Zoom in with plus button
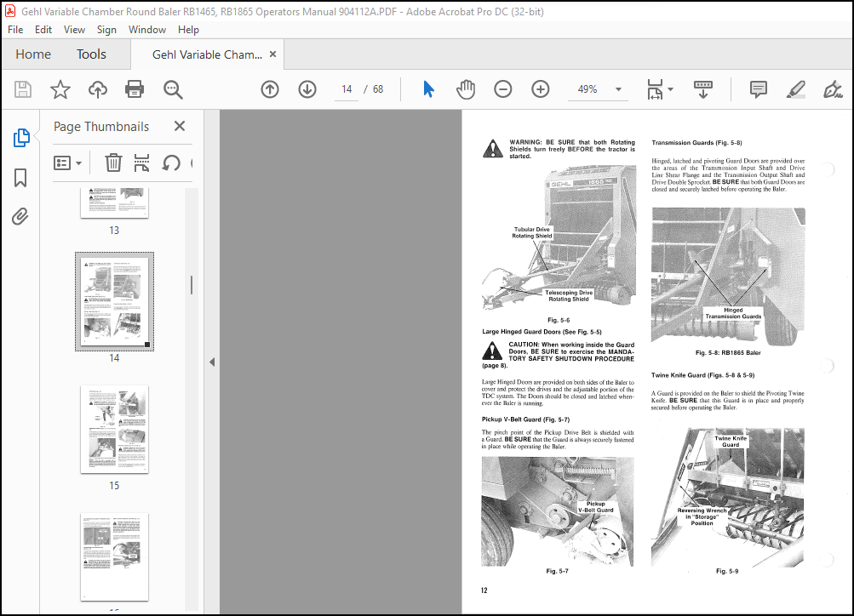Screen dimensions: 854x616 (541, 89)
